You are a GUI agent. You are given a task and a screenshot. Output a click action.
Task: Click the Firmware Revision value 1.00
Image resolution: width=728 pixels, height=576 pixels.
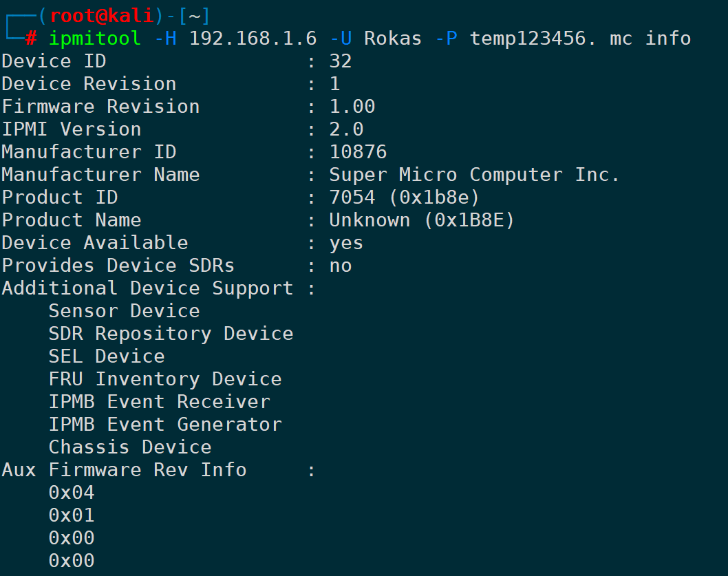tap(352, 107)
